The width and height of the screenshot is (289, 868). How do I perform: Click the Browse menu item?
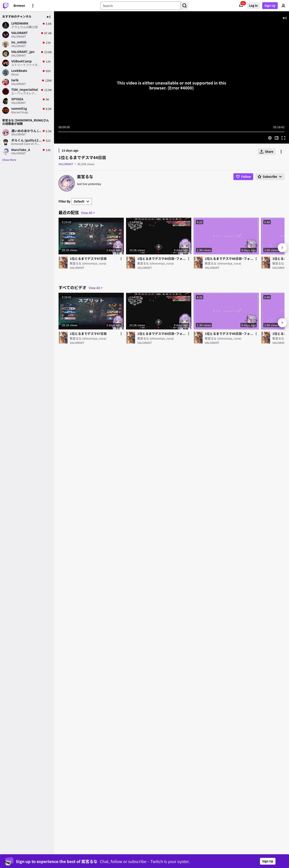click(19, 6)
